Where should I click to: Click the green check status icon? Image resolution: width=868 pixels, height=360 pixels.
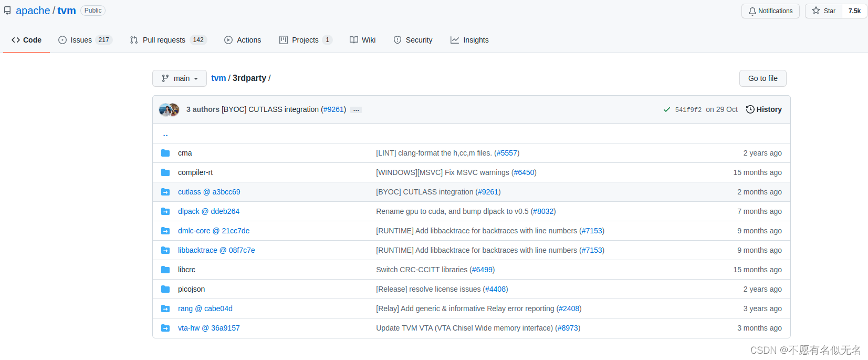click(x=667, y=109)
